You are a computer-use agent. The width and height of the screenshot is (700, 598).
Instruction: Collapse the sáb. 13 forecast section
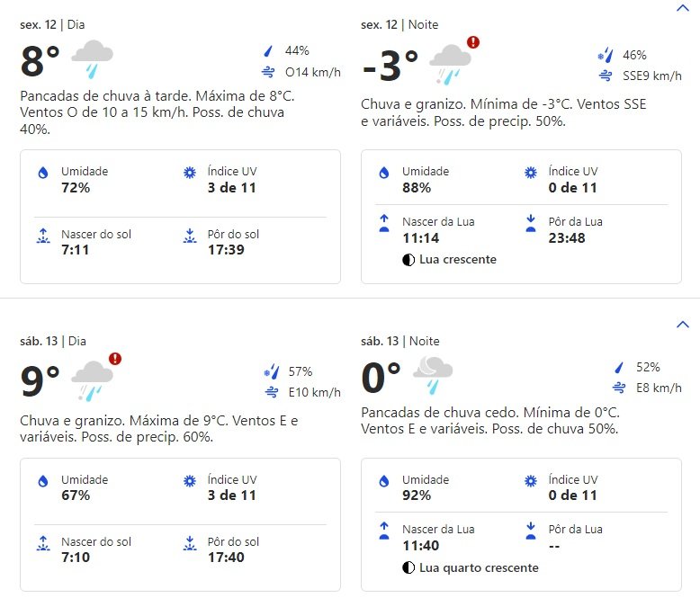[x=683, y=324]
